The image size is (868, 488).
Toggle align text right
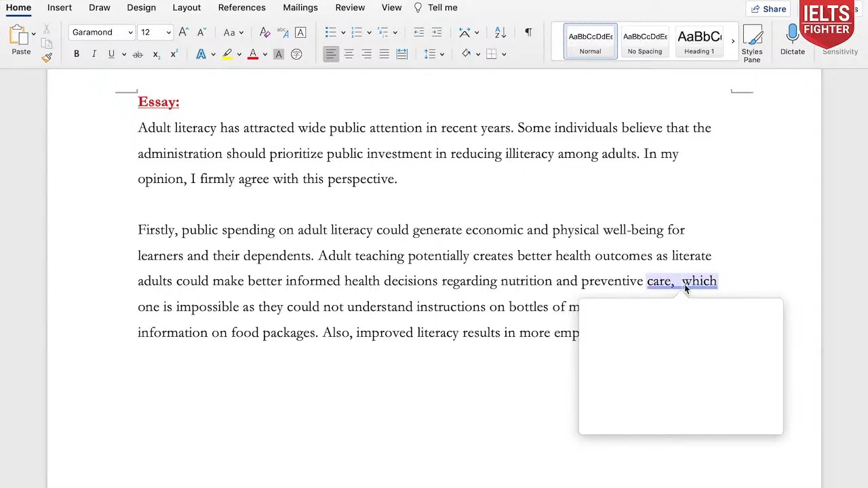pyautogui.click(x=366, y=54)
